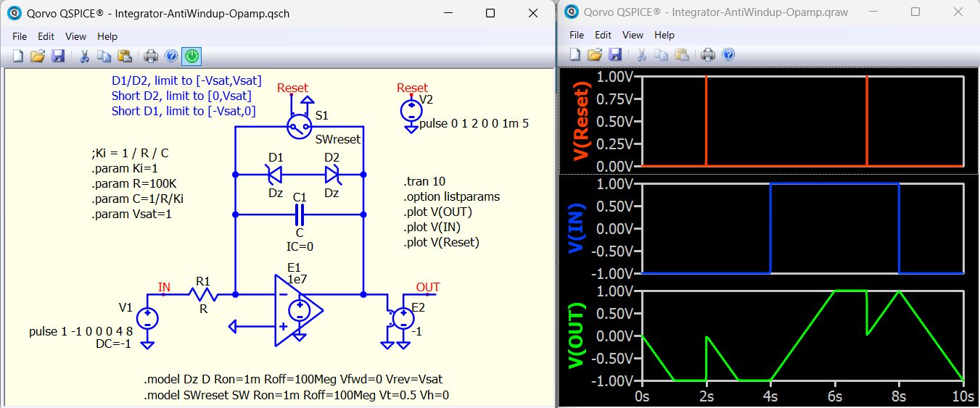Copy selection using the schematic toolbar icon

[104, 56]
